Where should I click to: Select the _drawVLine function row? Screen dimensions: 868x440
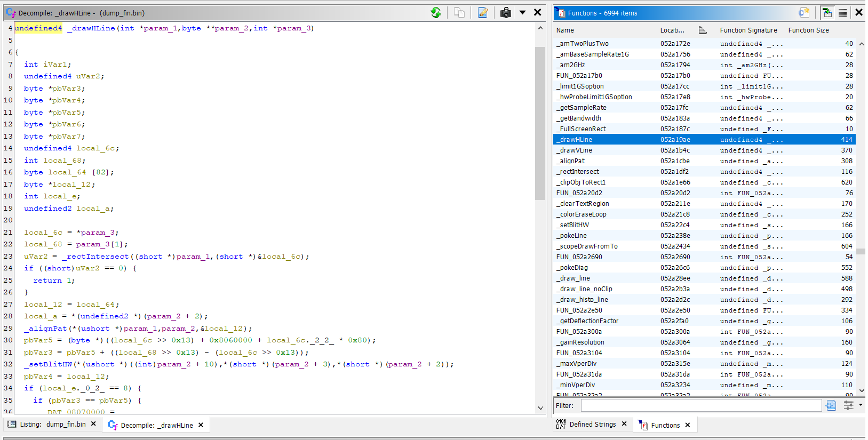pos(704,150)
